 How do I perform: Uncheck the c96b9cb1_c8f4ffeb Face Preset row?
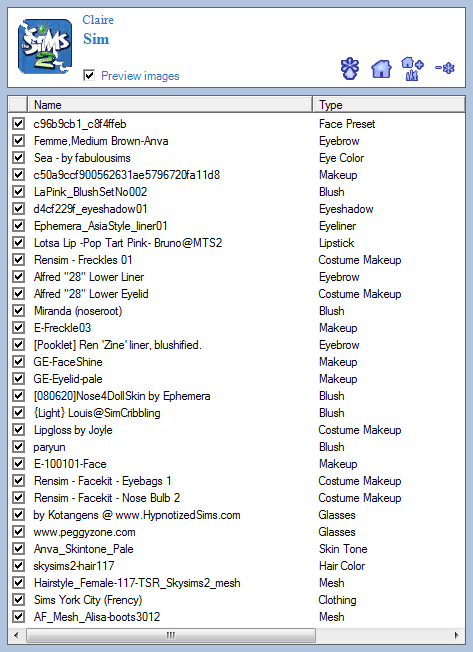coord(18,123)
